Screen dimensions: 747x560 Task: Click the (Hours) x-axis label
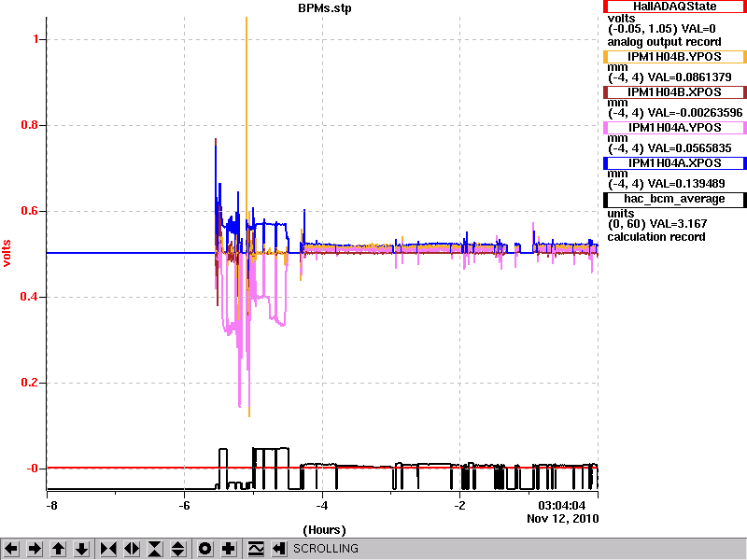click(324, 530)
